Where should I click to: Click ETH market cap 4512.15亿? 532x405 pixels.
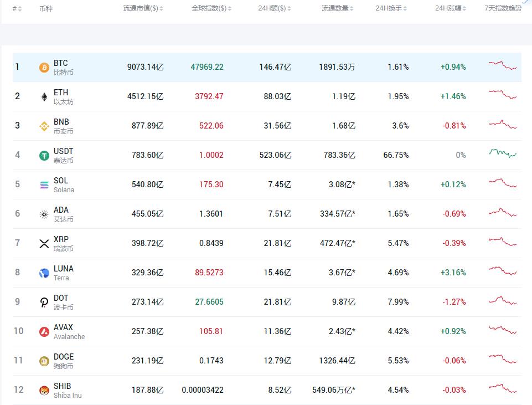(145, 96)
